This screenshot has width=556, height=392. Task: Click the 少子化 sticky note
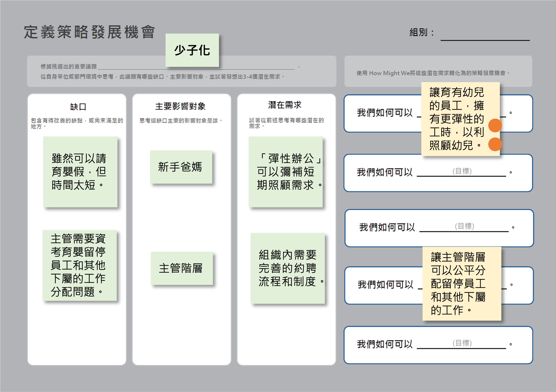(x=192, y=50)
